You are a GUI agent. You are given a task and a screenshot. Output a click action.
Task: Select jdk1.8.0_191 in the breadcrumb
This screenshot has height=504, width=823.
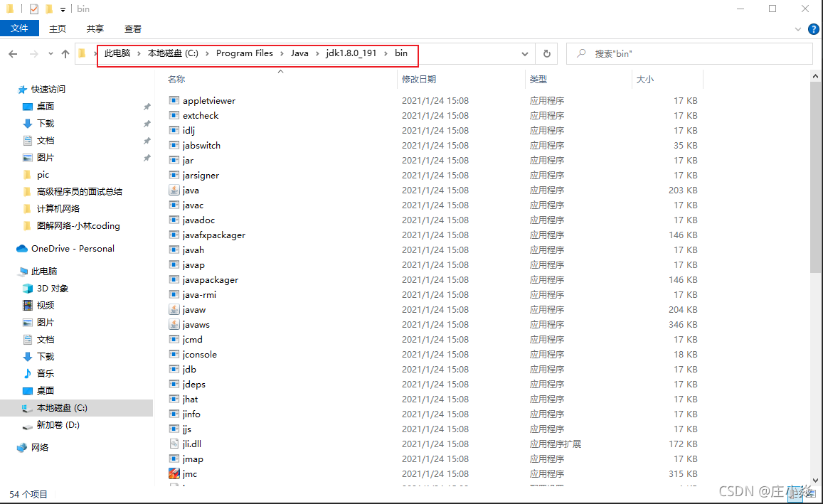pyautogui.click(x=351, y=53)
